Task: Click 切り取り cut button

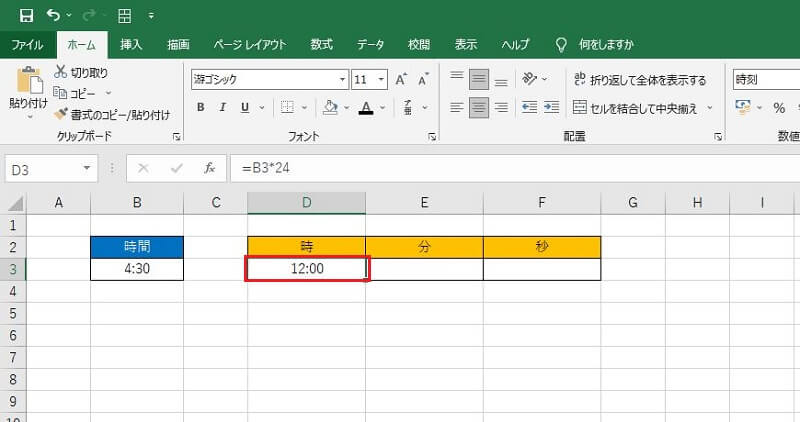Action: click(x=82, y=72)
